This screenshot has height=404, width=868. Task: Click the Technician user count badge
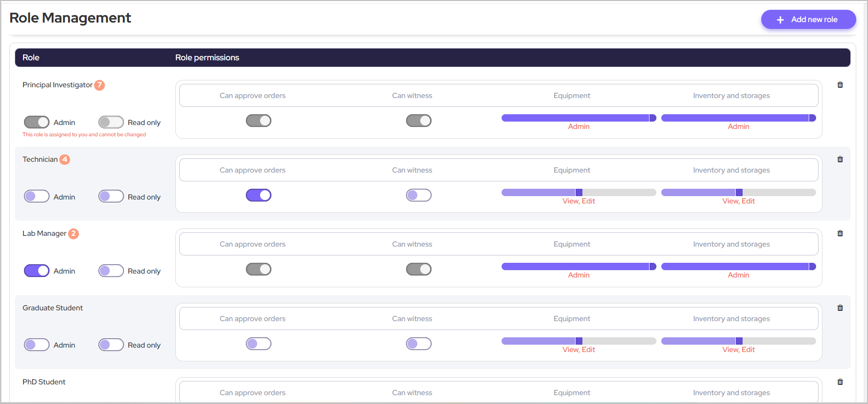click(x=65, y=159)
